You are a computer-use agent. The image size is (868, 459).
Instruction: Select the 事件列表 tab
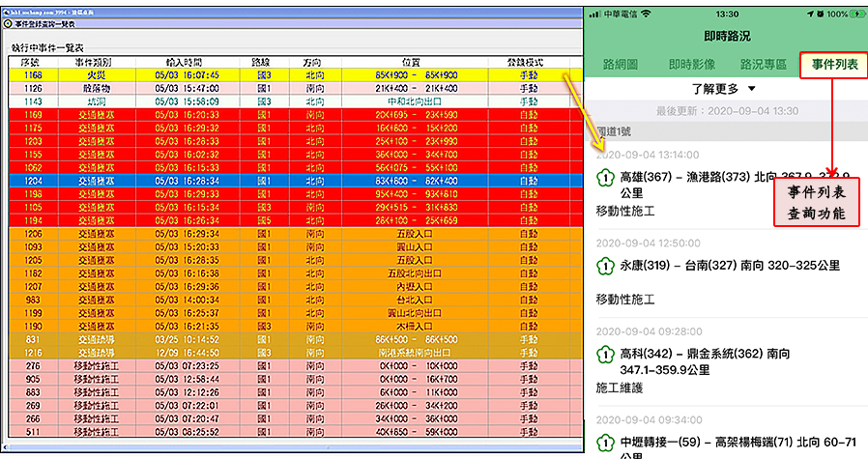click(834, 65)
